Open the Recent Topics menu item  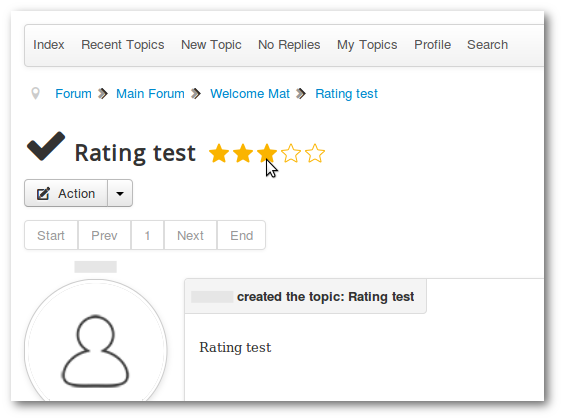click(x=123, y=45)
